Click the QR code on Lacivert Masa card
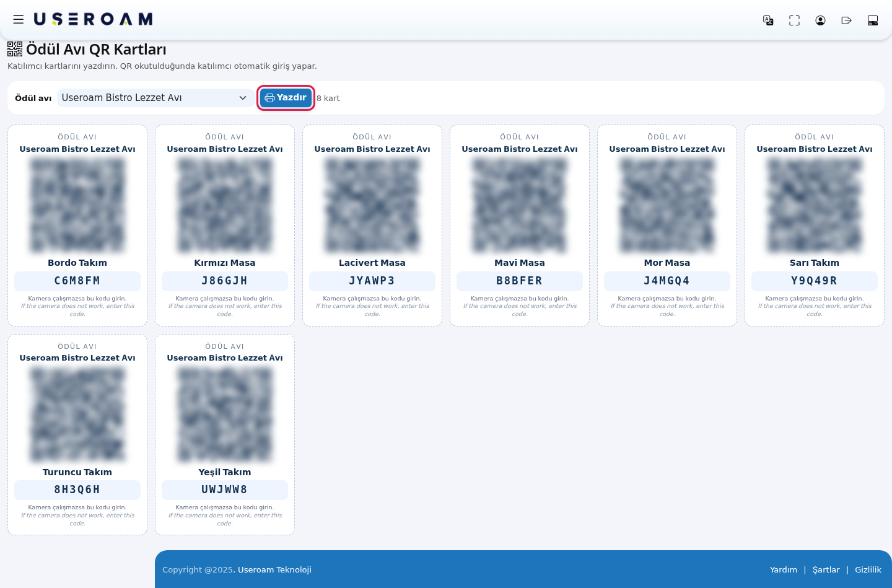892x588 pixels. (x=372, y=205)
